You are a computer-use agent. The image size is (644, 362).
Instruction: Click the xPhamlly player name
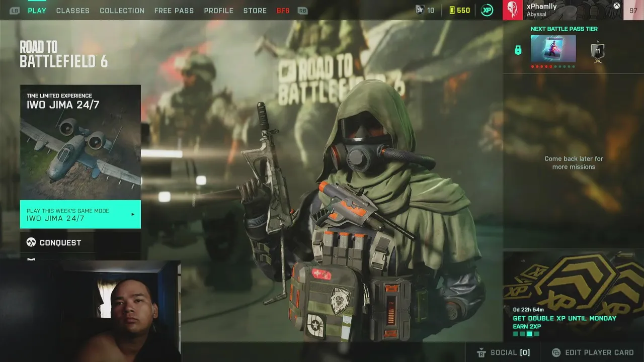[541, 7]
